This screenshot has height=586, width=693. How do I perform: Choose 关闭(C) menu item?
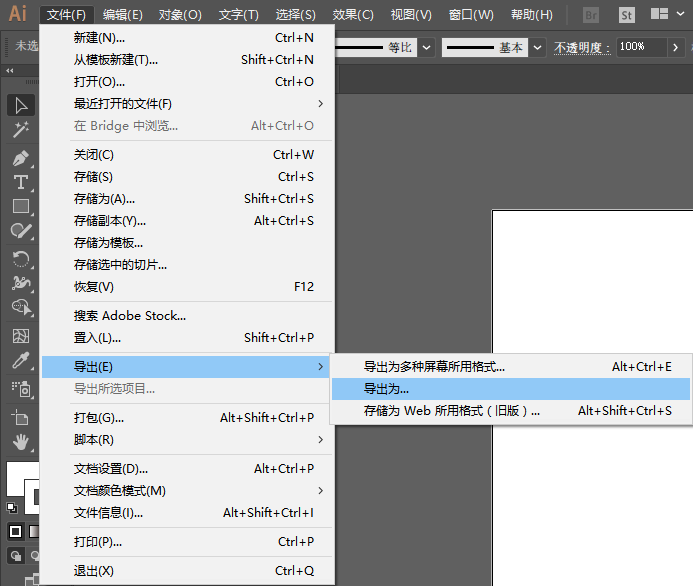pos(188,155)
